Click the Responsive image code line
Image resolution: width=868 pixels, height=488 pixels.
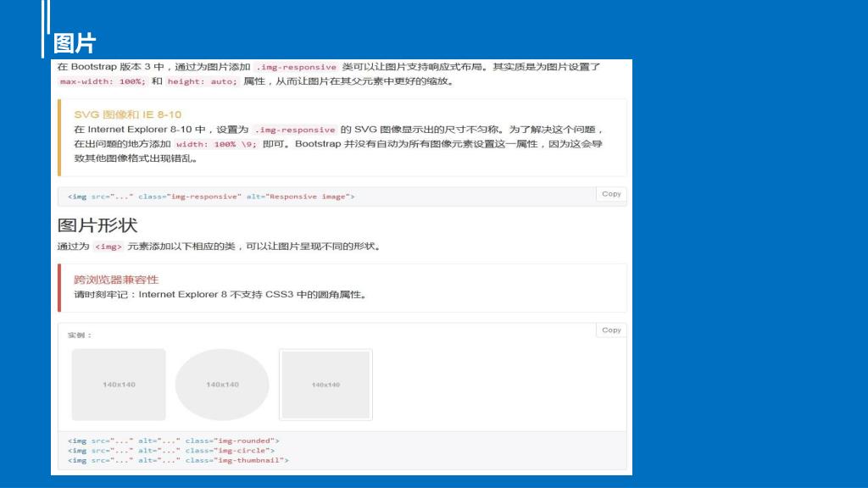[211, 197]
